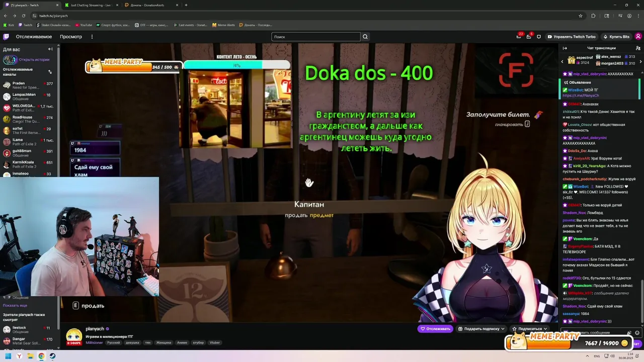Open the chat community users icon
The image size is (644, 362).
coord(638,48)
